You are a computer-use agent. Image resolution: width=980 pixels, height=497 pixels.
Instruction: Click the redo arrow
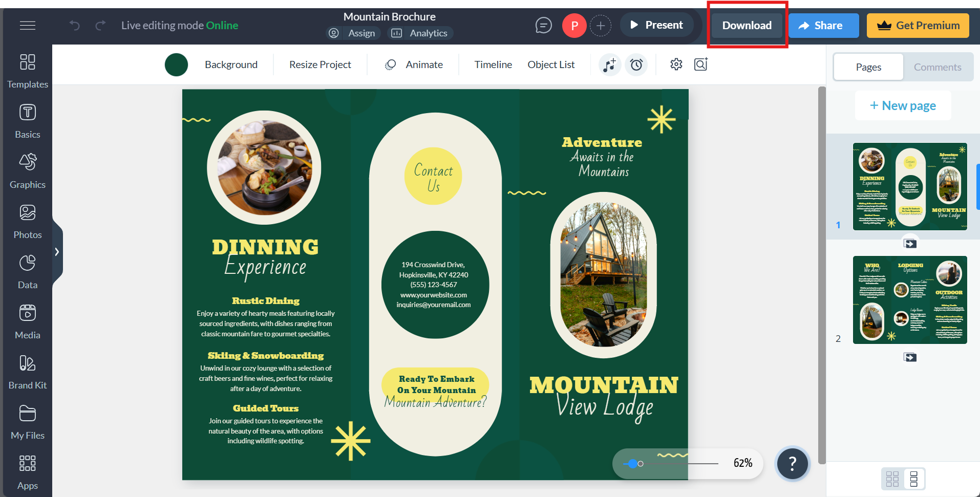pos(100,25)
